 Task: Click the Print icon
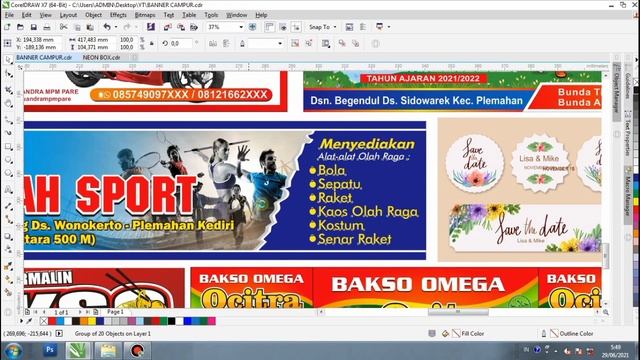(47, 27)
